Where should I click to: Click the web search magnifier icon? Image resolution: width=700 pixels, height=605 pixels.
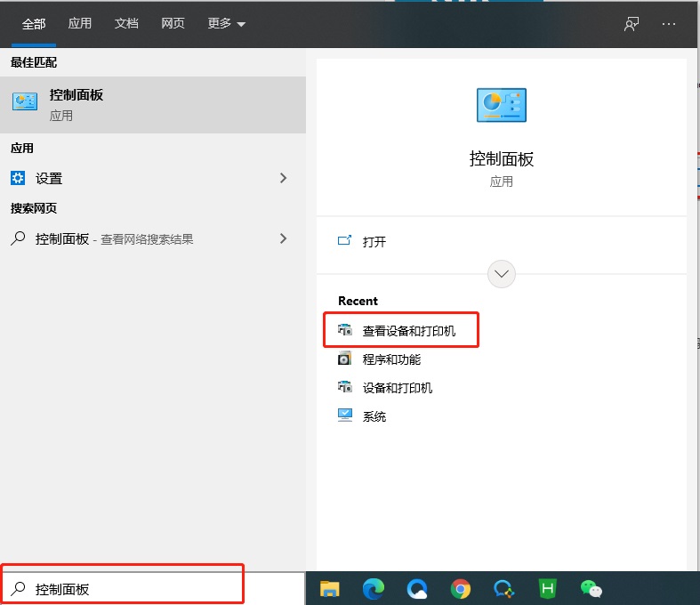tap(18, 238)
